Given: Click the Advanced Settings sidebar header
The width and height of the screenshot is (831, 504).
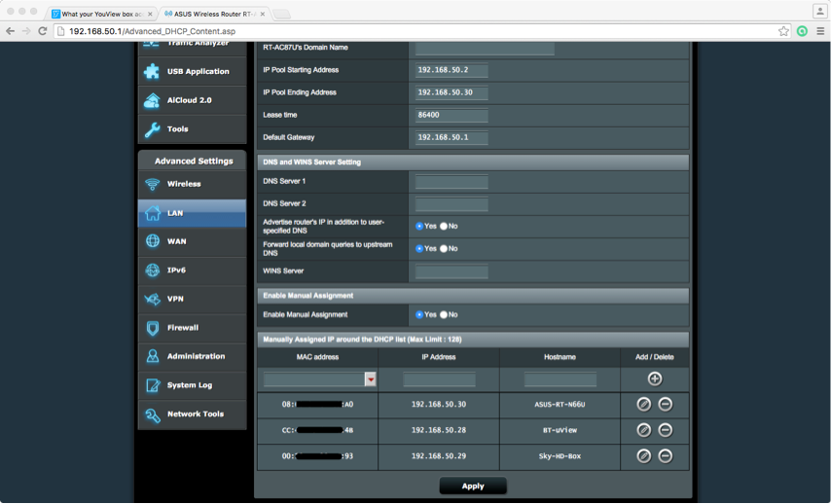Looking at the screenshot, I should pyautogui.click(x=193, y=161).
